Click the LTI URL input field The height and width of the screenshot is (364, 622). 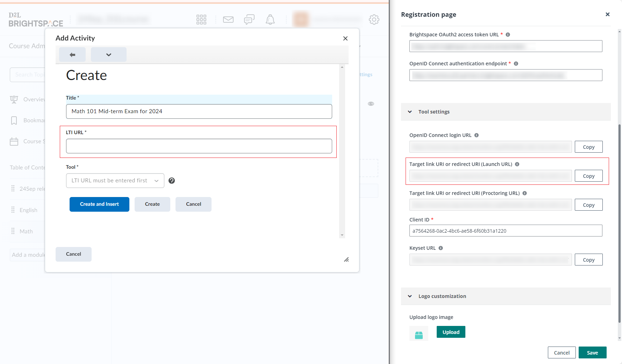(x=199, y=146)
